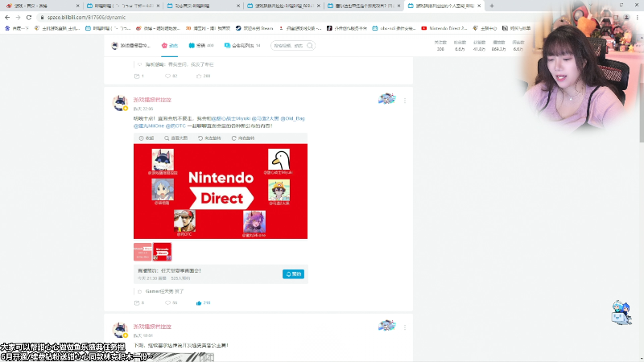644x362 pixels.
Task: Open more options on the bottom post
Action: [405, 327]
